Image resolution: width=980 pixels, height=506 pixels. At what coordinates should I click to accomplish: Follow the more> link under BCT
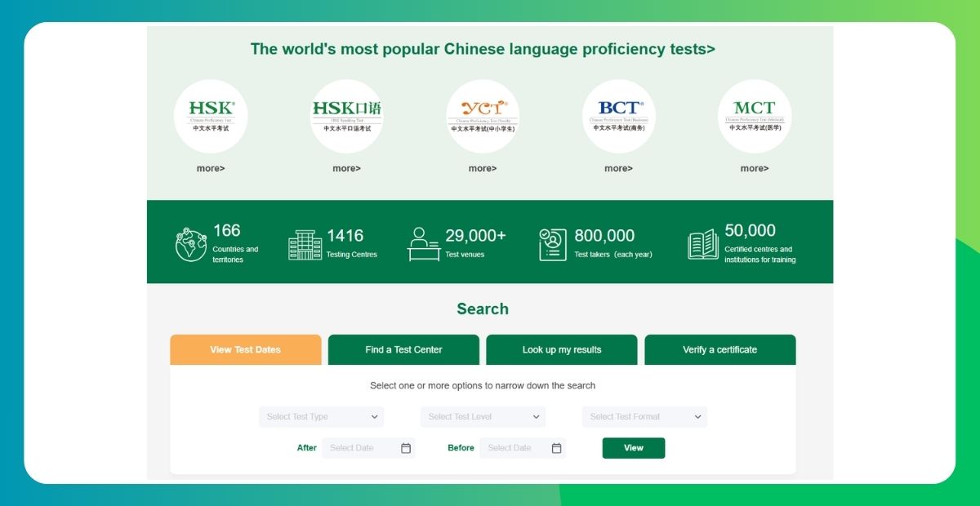point(618,169)
